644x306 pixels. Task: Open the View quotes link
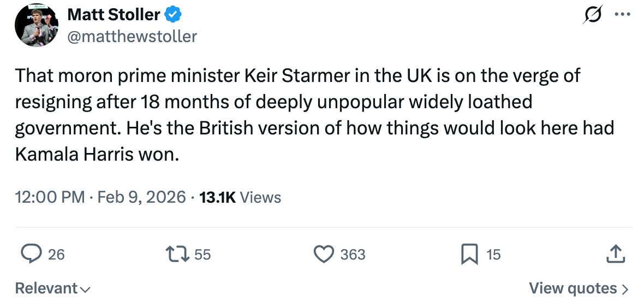(x=579, y=289)
